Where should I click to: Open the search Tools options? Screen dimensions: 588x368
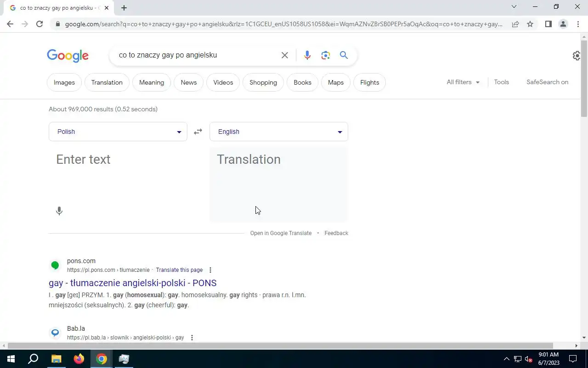pos(502,82)
